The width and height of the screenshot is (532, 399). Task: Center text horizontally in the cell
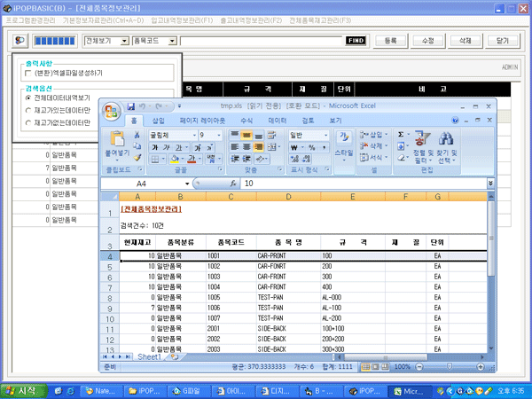[x=246, y=147]
